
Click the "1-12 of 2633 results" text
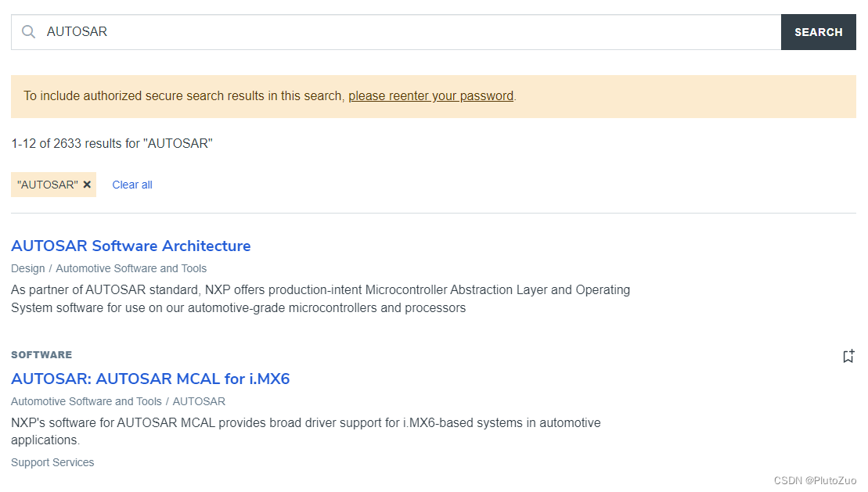[x=112, y=143]
